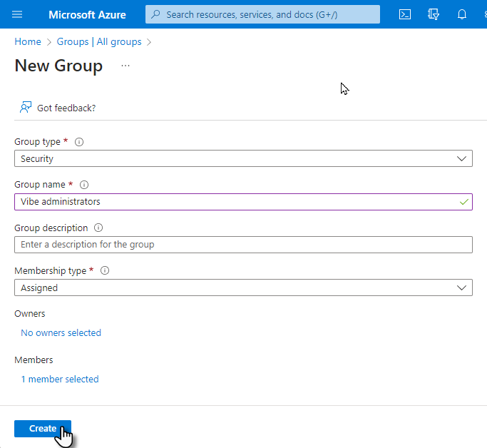Screen dimensions: 487x448
Task: Click the Create button
Action: [43, 429]
